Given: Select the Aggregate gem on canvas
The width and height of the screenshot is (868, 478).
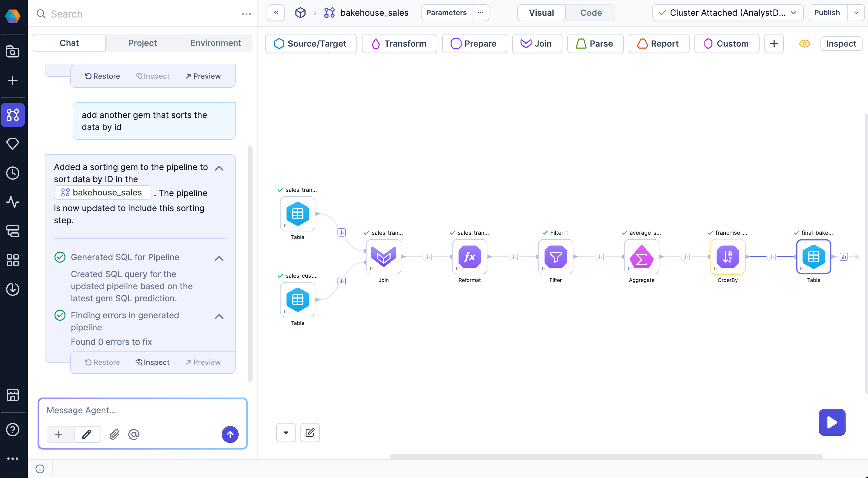Looking at the screenshot, I should [x=641, y=257].
